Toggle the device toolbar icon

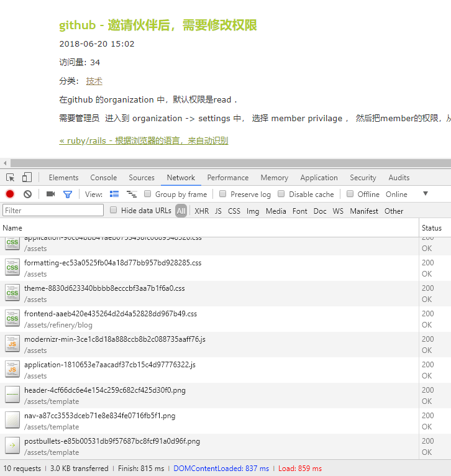pyautogui.click(x=27, y=178)
